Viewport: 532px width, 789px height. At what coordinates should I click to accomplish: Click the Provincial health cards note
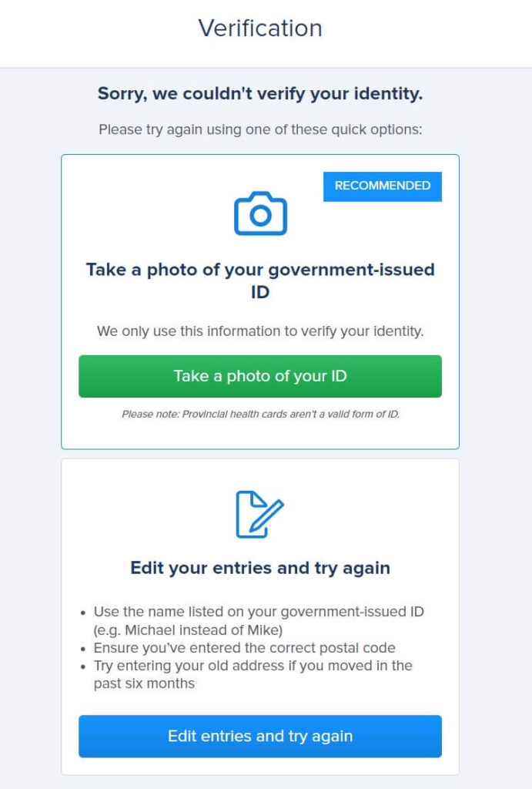coord(260,414)
